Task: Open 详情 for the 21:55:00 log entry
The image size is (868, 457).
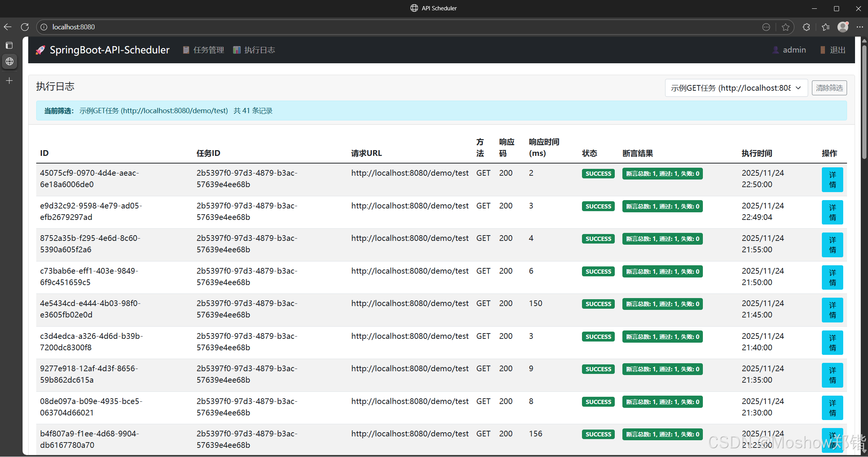Action: (833, 245)
